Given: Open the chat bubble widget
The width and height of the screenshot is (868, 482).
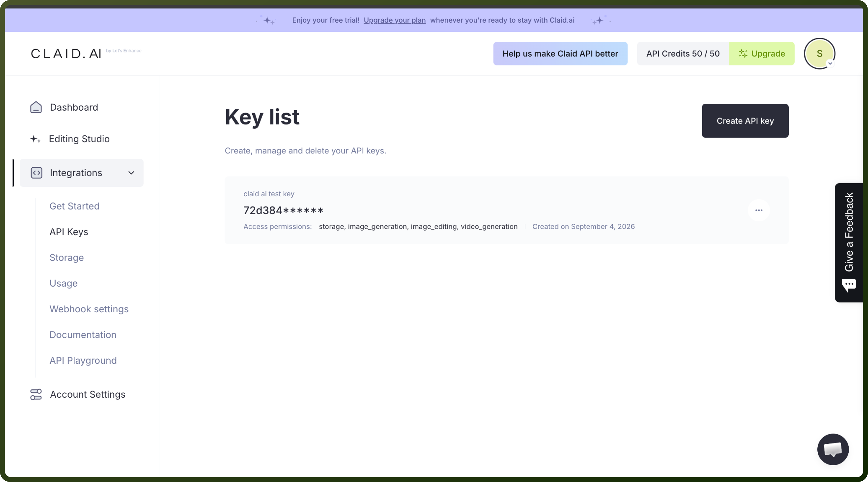Looking at the screenshot, I should pos(833,449).
